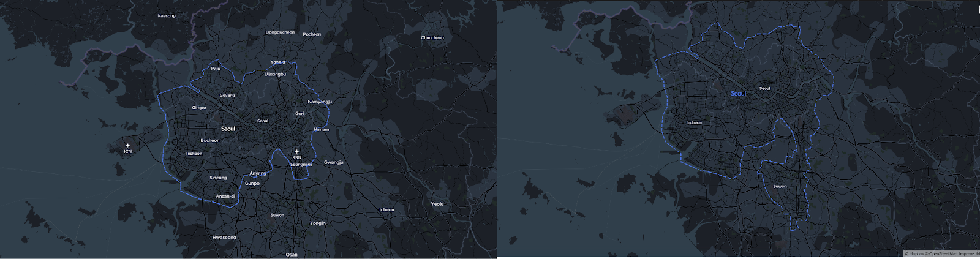Click the Pocheon map label
Screen dimensions: 980x259
pyautogui.click(x=312, y=35)
